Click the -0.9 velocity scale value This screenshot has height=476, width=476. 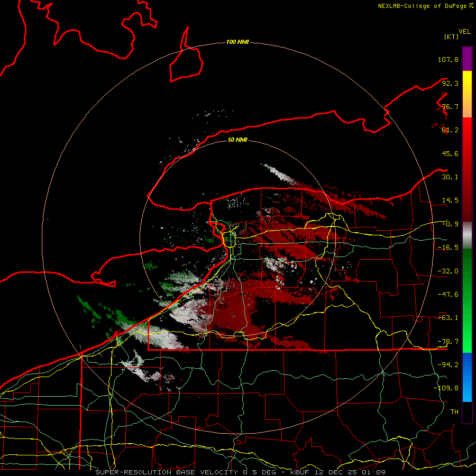pyautogui.click(x=450, y=224)
